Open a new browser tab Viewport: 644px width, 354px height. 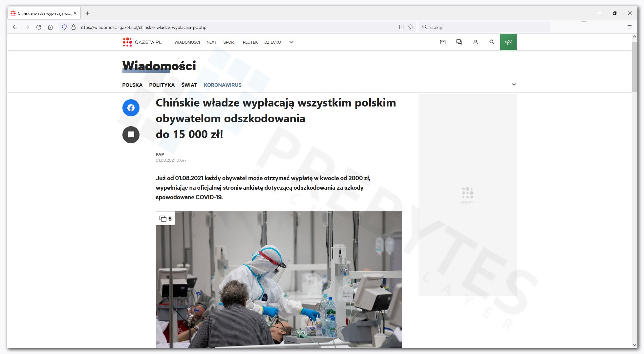(x=87, y=13)
